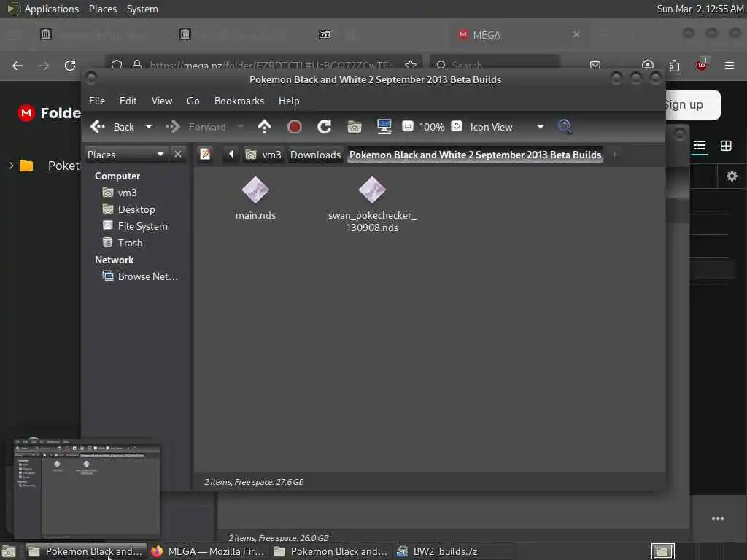Reload the page in Firefox
The width and height of the screenshot is (747, 560).
(x=70, y=65)
